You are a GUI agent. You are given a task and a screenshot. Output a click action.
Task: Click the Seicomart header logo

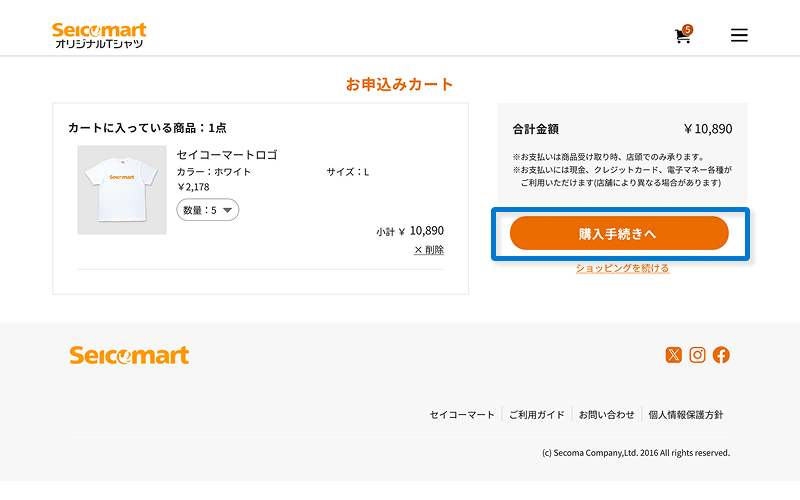(x=99, y=35)
